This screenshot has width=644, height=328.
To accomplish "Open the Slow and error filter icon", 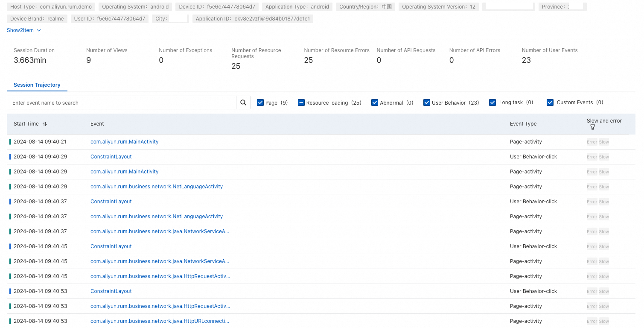I will pos(592,127).
